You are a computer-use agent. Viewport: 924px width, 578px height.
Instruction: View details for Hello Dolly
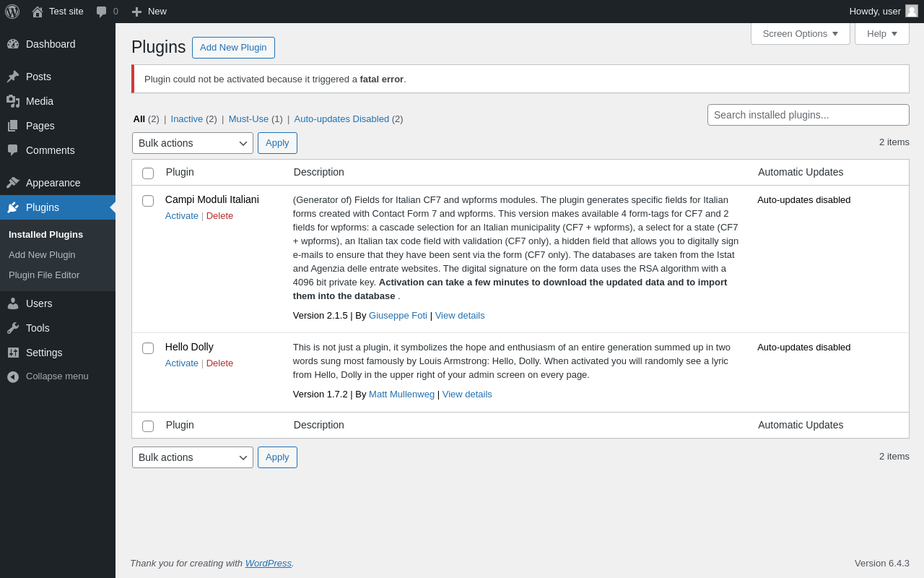pos(467,394)
